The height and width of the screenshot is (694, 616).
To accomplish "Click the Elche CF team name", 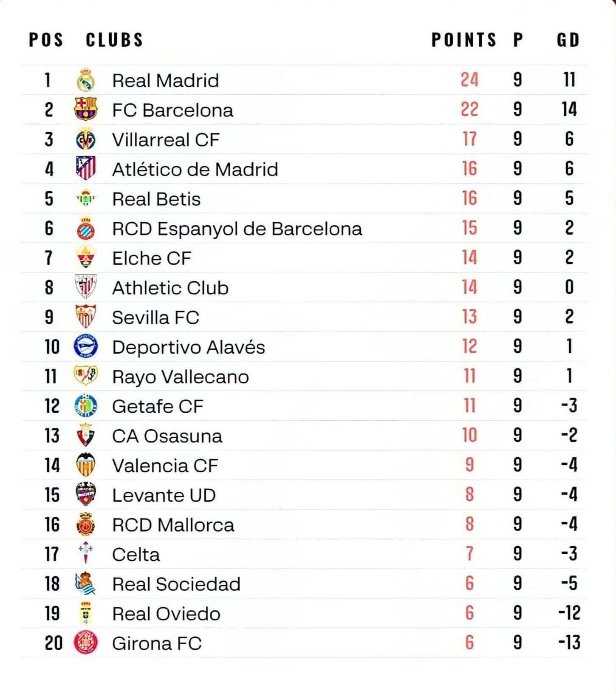I will point(152,258).
